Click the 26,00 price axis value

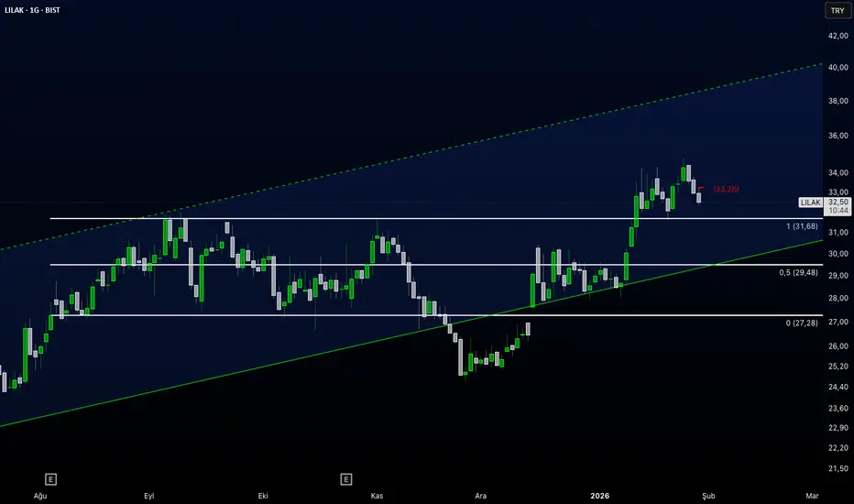pos(838,346)
